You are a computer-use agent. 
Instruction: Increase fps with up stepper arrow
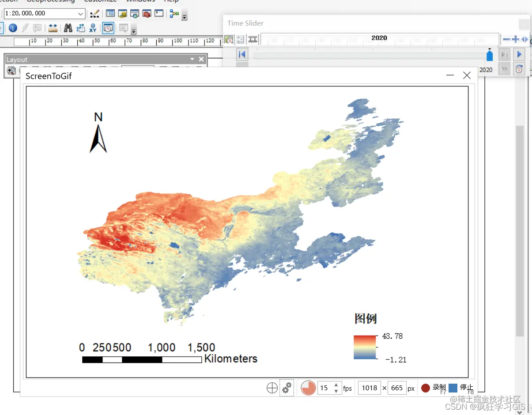tap(336, 385)
